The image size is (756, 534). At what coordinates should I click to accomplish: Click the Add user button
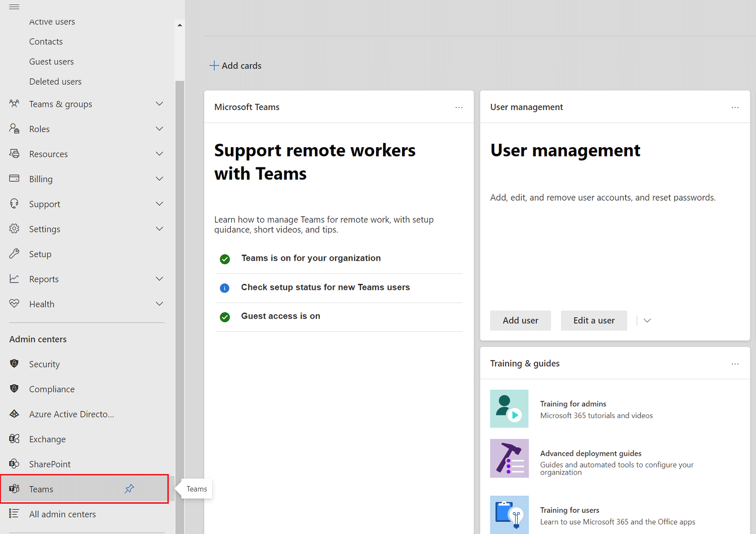pos(520,320)
